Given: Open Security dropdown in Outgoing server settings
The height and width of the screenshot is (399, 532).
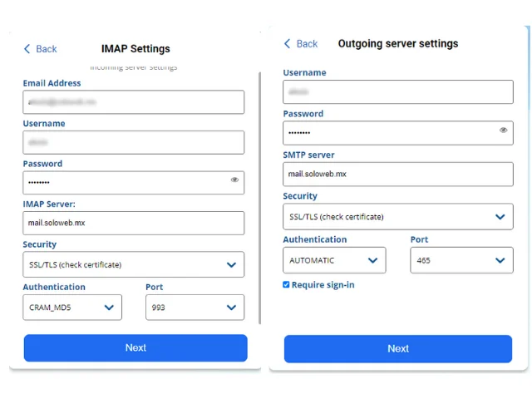Looking at the screenshot, I should pyautogui.click(x=398, y=216).
